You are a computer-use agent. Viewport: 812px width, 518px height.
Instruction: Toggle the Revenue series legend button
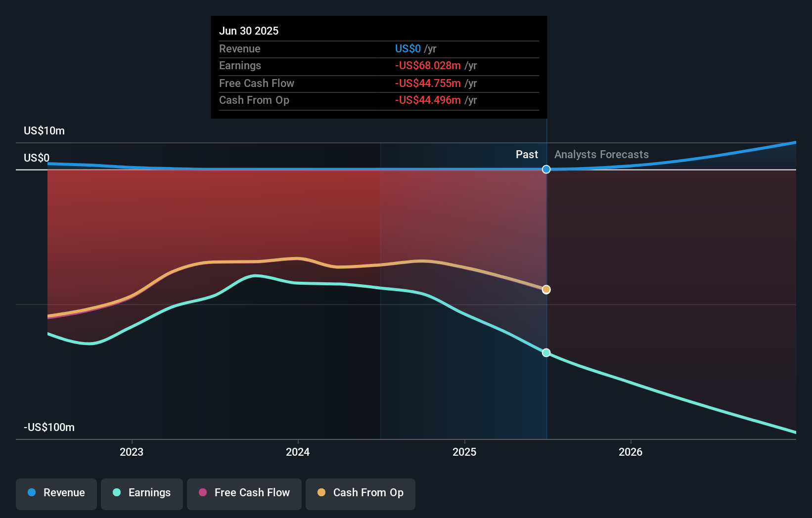point(56,494)
